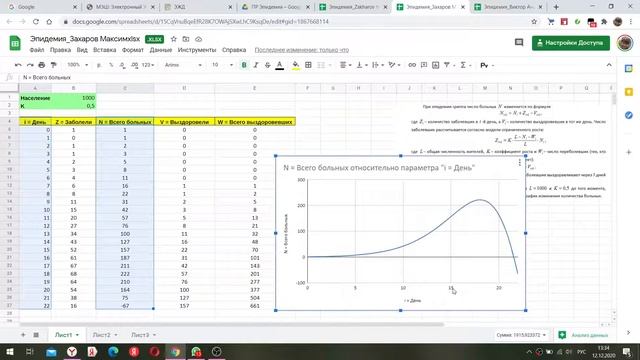Open the all sheets list
Screen dimensions: 640x360
(36, 335)
